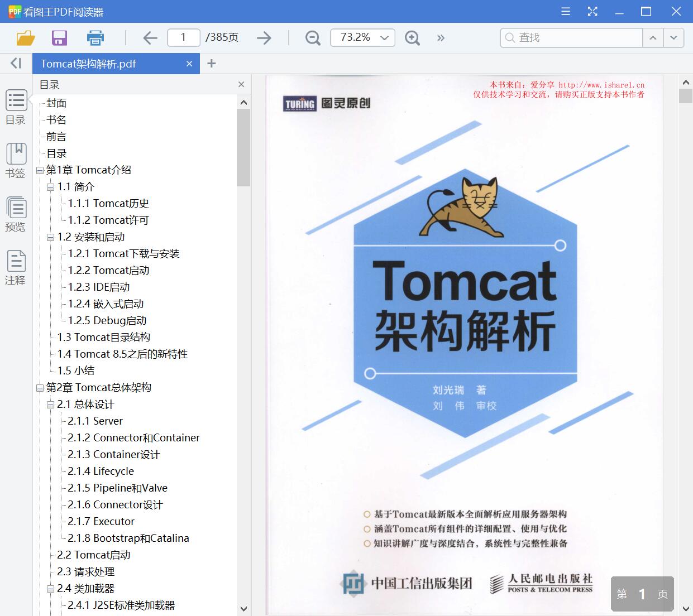Click the PDF app logo icon

click(15, 11)
